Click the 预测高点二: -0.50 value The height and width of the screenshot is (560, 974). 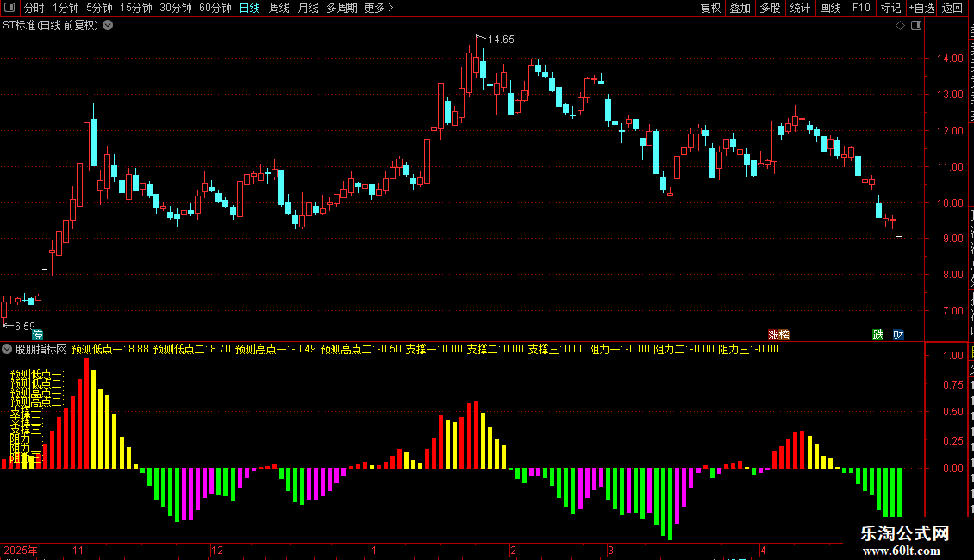point(361,350)
